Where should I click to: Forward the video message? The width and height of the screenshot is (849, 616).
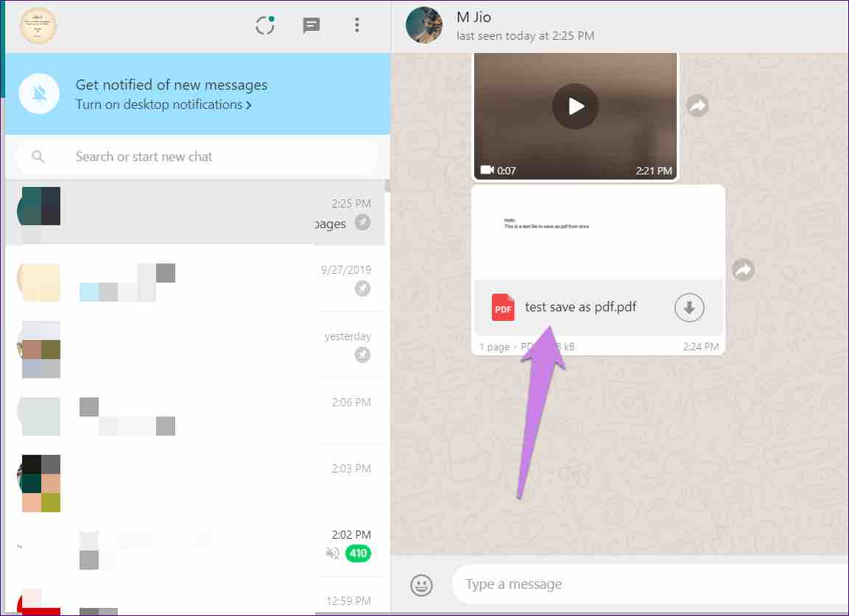[x=697, y=105]
